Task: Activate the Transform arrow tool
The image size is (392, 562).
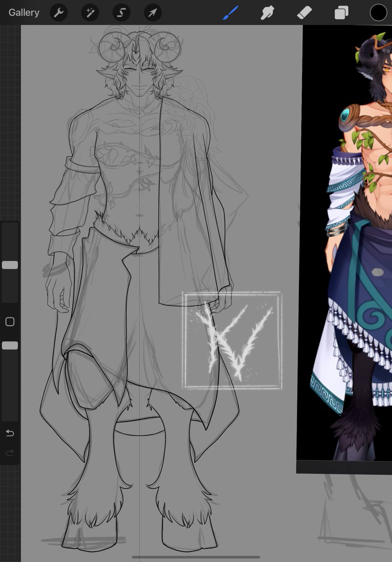Action: click(x=152, y=13)
